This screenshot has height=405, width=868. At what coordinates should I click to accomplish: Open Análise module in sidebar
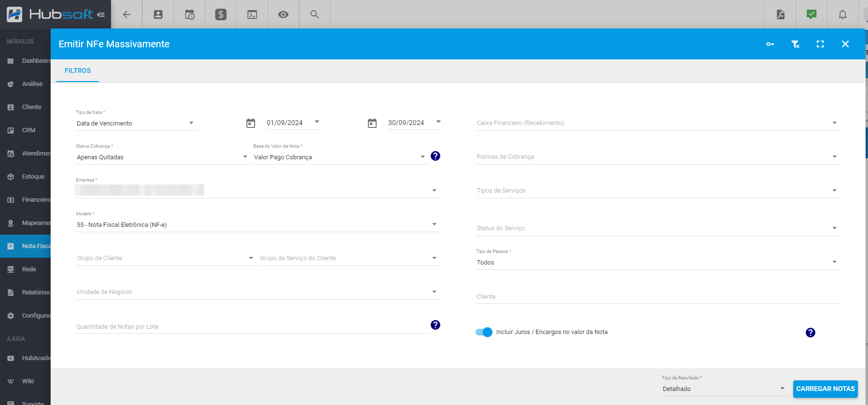point(25,84)
